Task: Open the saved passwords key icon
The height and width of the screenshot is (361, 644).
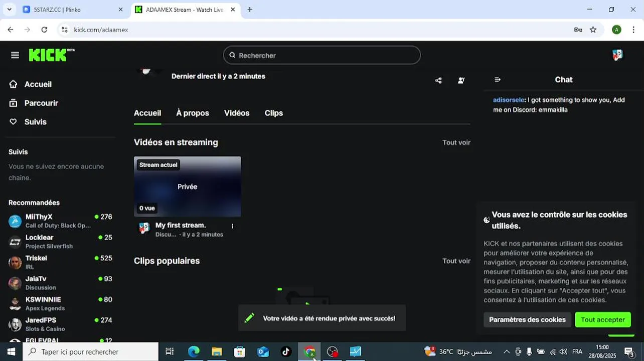Action: (x=578, y=30)
